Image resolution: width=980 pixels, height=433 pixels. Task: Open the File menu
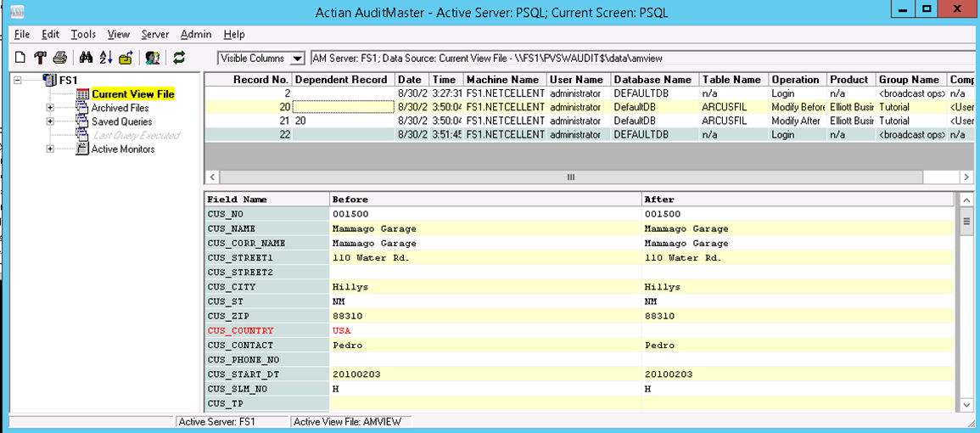(x=22, y=35)
